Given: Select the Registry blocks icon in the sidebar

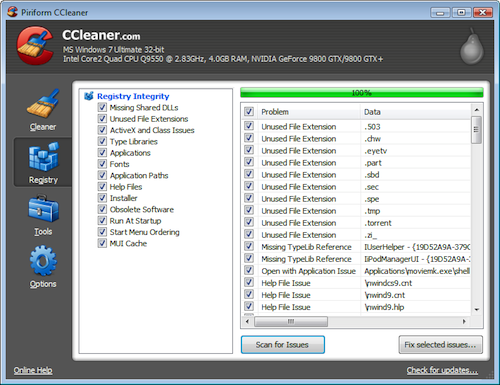Looking at the screenshot, I should click(43, 156).
